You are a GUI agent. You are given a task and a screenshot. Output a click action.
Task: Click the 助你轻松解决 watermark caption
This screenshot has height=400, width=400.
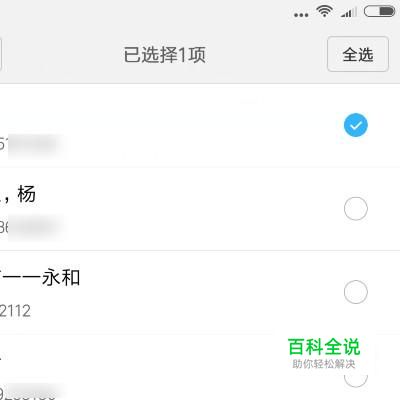point(324,364)
